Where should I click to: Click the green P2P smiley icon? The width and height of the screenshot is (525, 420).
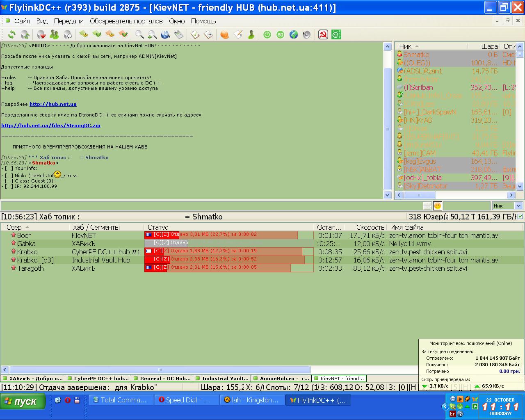(336, 35)
